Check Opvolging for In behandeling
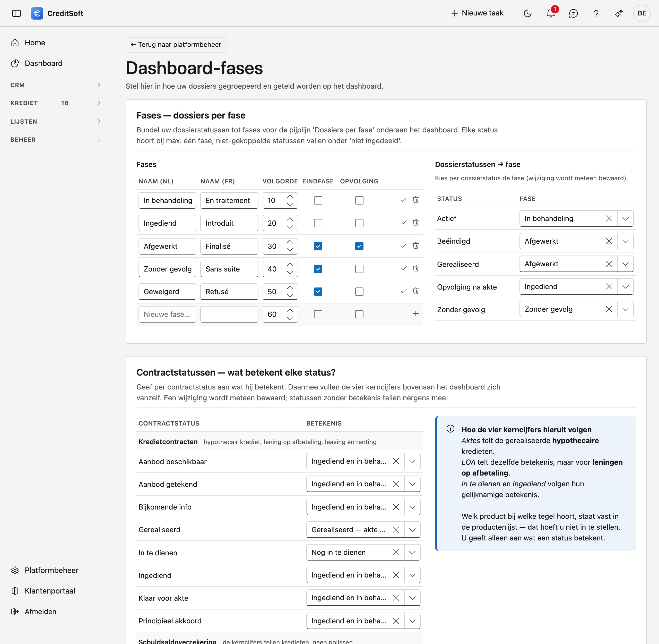Image resolution: width=659 pixels, height=644 pixels. click(359, 200)
